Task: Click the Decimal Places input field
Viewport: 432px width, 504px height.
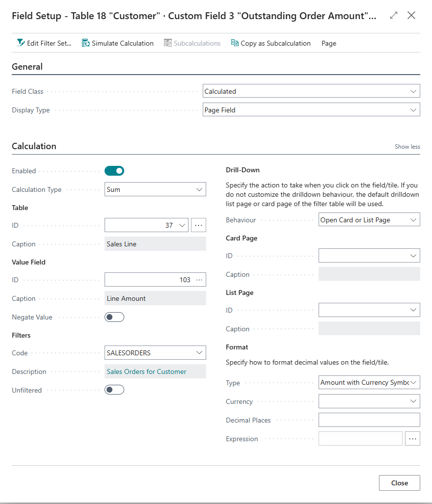Action: (x=369, y=420)
